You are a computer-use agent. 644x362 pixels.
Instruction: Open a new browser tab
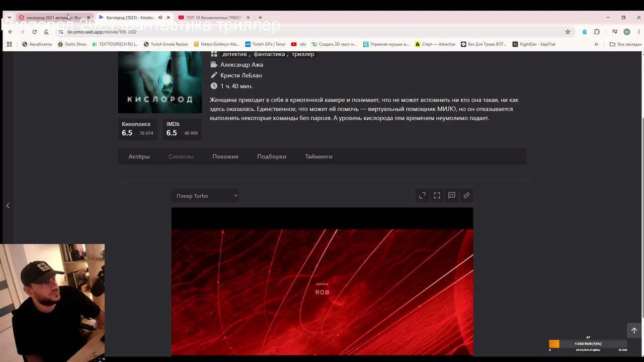[x=260, y=18]
